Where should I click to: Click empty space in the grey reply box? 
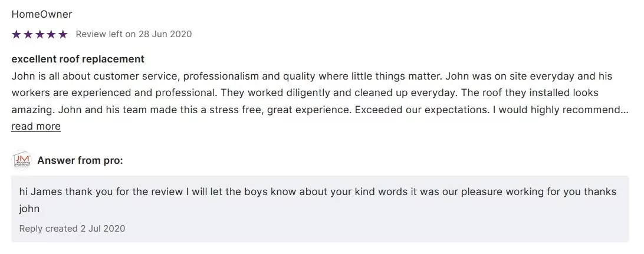point(413,224)
